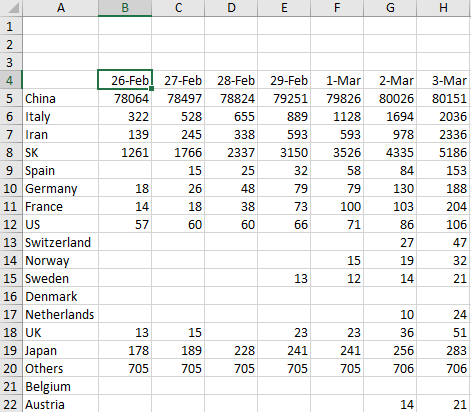
Task: Click Spain value 153
Action: coord(443,170)
